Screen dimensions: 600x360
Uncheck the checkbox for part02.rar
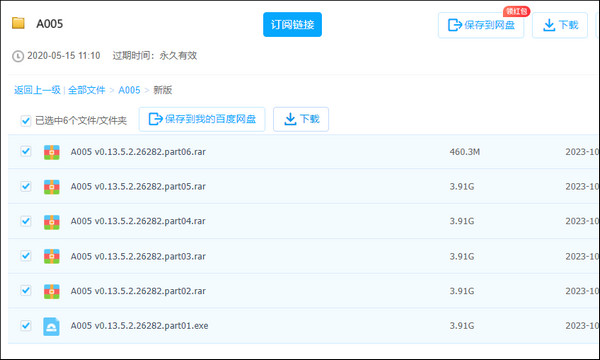(x=26, y=290)
